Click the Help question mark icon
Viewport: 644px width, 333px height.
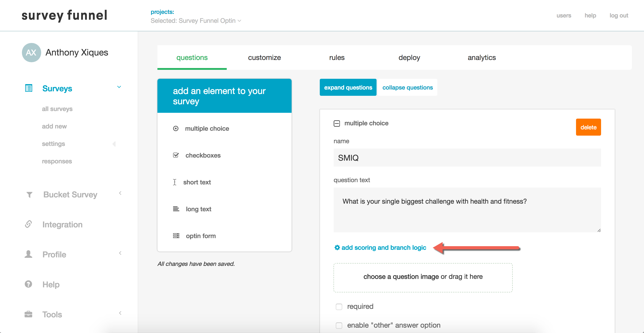click(x=28, y=284)
